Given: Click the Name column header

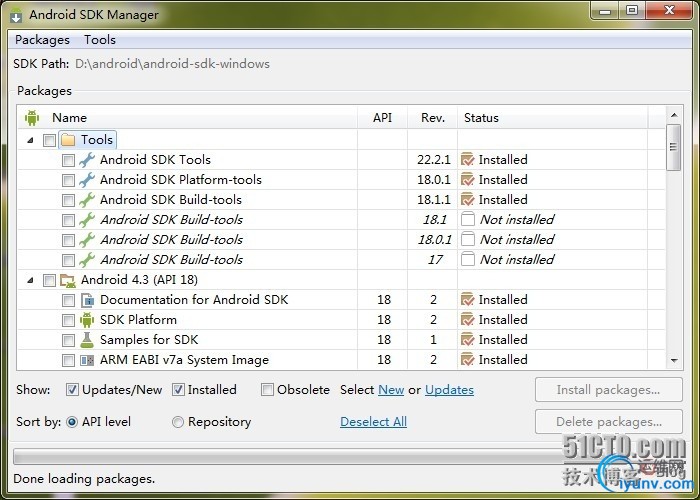Looking at the screenshot, I should coord(188,118).
